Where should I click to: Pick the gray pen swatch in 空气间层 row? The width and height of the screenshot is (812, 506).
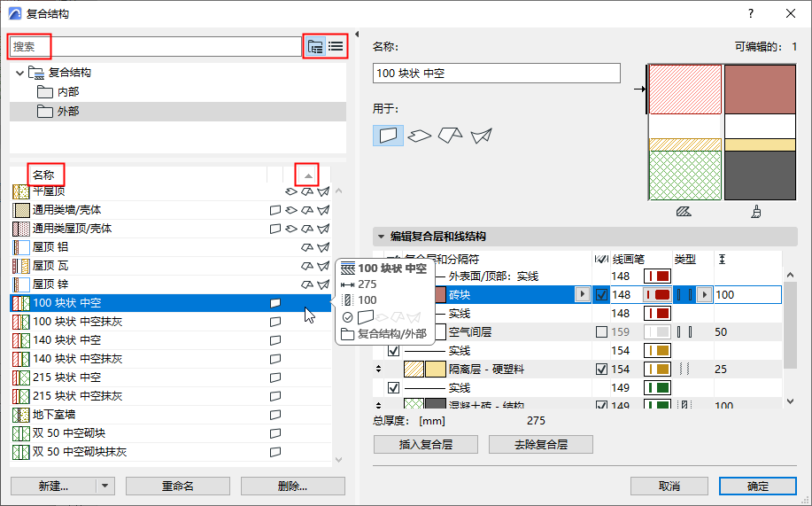point(657,331)
